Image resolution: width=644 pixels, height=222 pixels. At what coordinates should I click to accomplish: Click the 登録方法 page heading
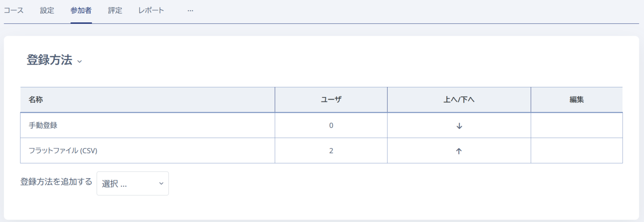(49, 61)
